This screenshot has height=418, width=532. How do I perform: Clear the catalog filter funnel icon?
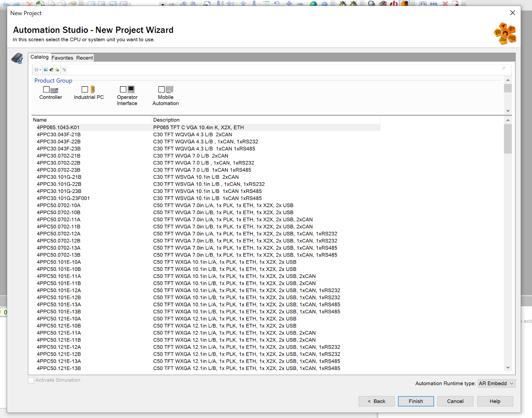pyautogui.click(x=64, y=70)
